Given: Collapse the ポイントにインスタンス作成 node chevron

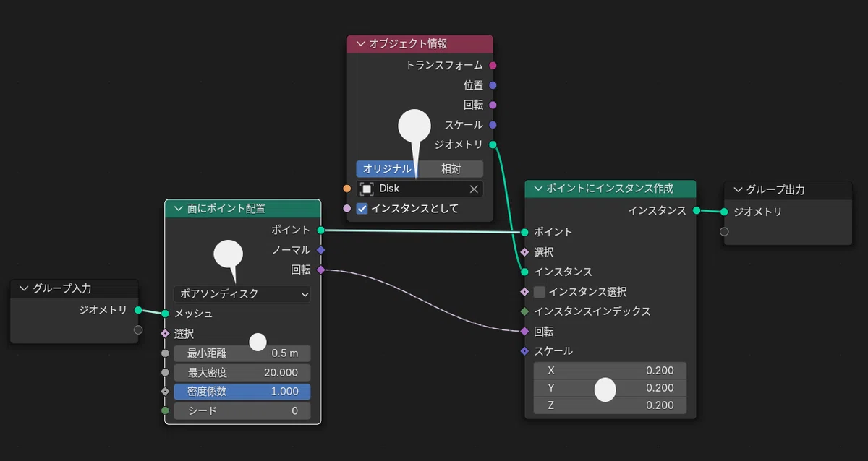Looking at the screenshot, I should tap(537, 189).
